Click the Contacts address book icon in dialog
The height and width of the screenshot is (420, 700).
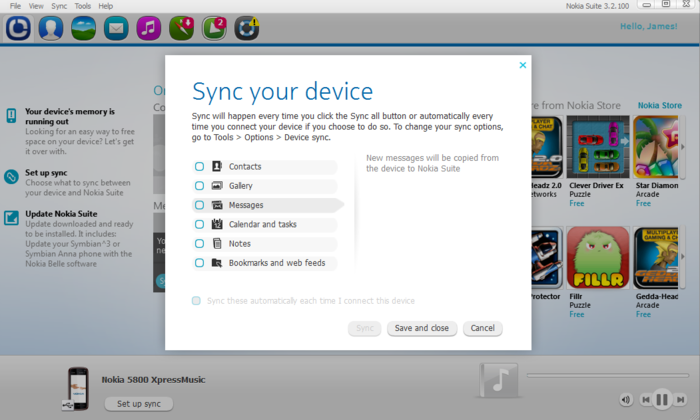click(x=217, y=166)
